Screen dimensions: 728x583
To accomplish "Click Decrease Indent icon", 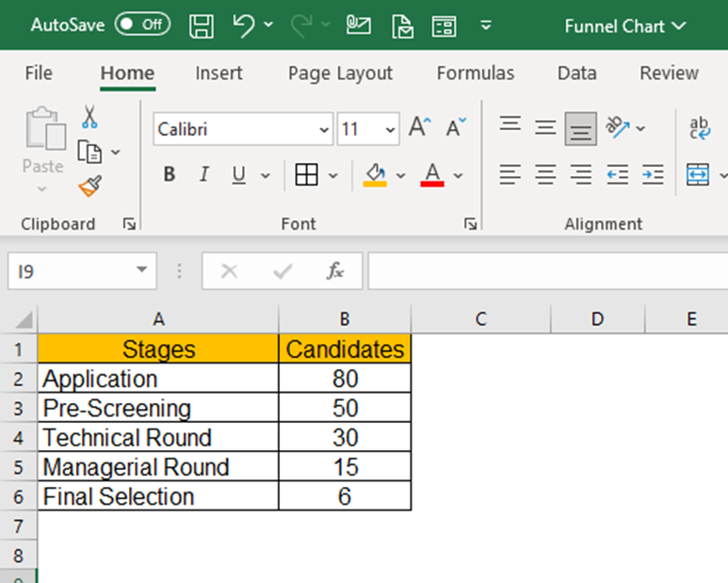I will pos(617,174).
